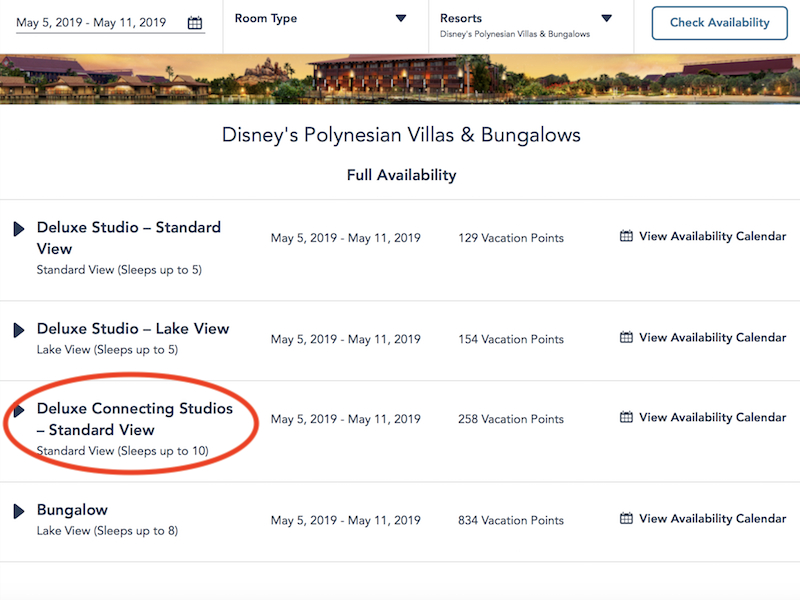Click 'Lake View (Sleeps up to 8)' text

click(x=107, y=531)
